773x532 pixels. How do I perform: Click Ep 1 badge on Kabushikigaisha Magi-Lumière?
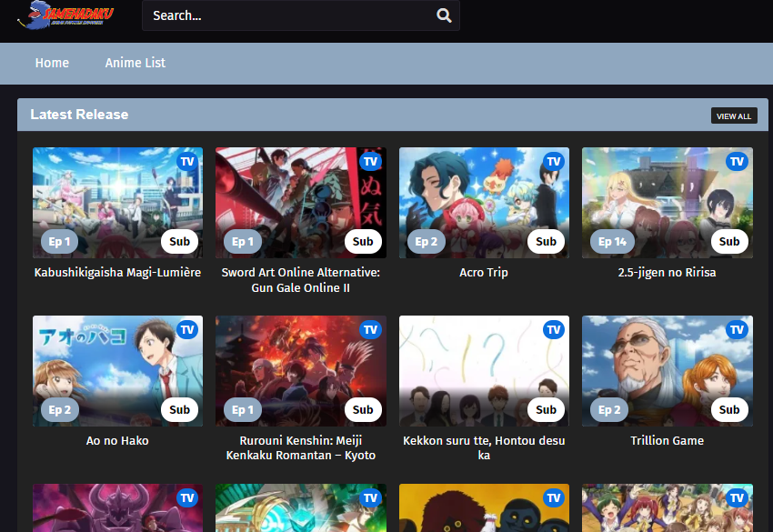click(x=59, y=242)
